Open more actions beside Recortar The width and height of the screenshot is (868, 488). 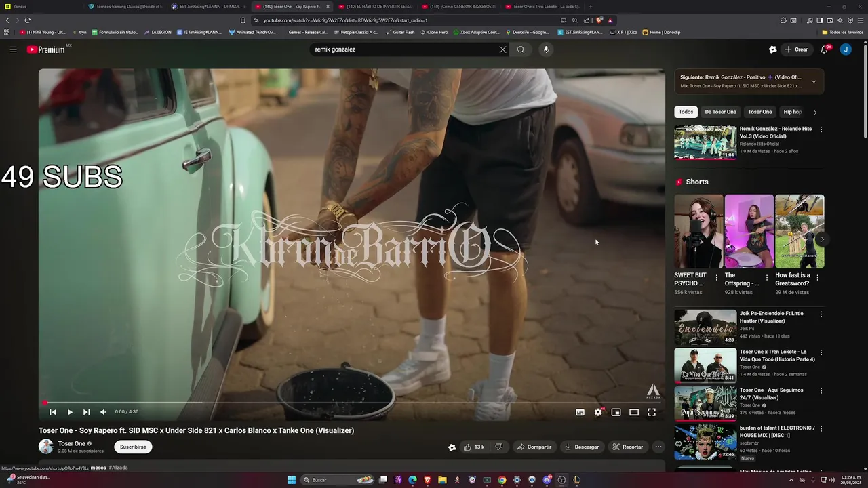[658, 447]
